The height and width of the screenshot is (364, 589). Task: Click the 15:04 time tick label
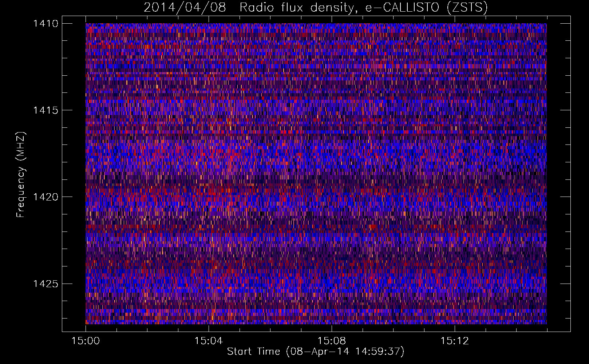209,341
